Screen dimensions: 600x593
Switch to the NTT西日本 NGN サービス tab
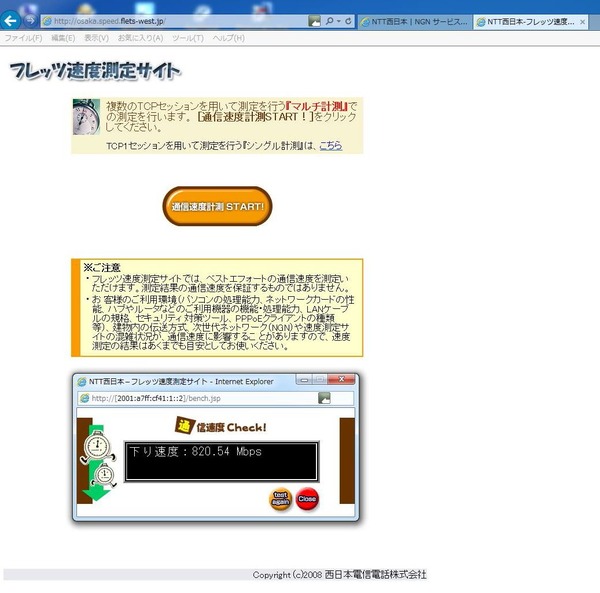point(415,22)
